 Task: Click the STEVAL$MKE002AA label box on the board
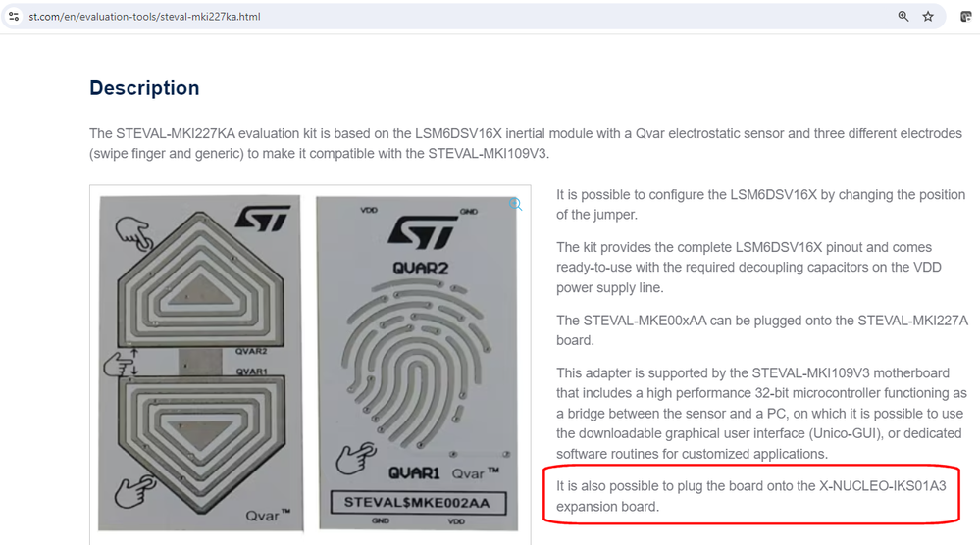coord(418,503)
